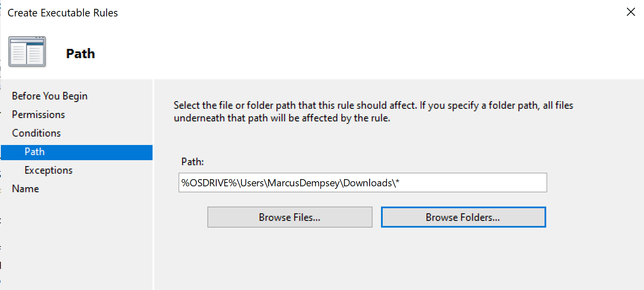The width and height of the screenshot is (644, 290).
Task: Click the bold Path page heading
Action: tap(80, 54)
